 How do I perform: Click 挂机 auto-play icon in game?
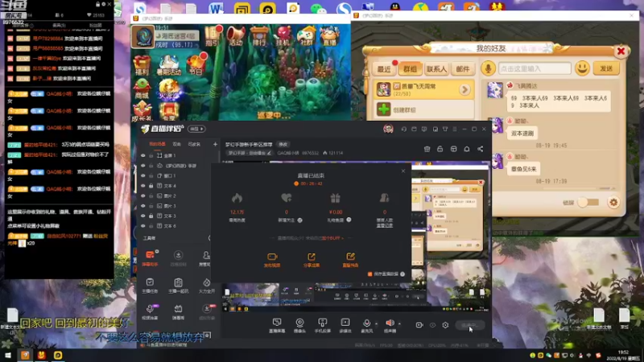[283, 35]
